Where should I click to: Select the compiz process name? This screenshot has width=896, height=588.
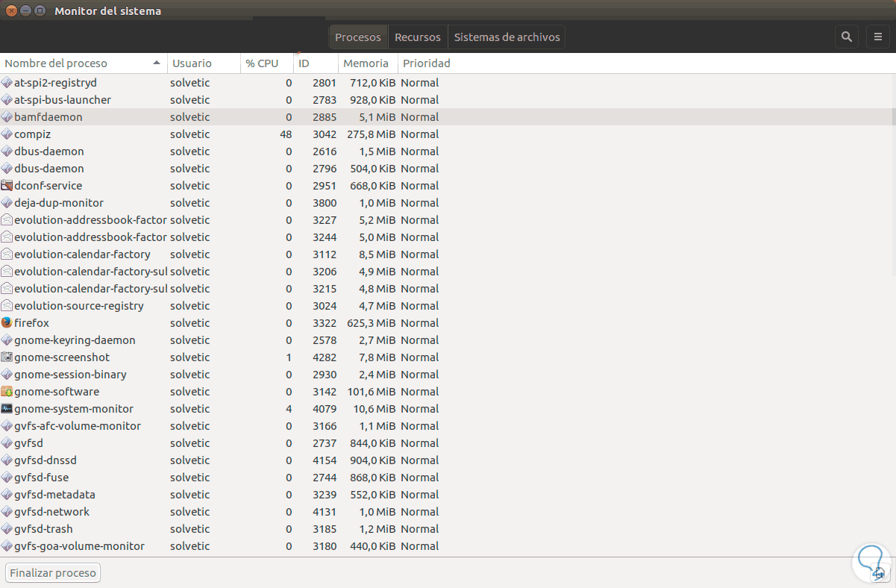(33, 134)
